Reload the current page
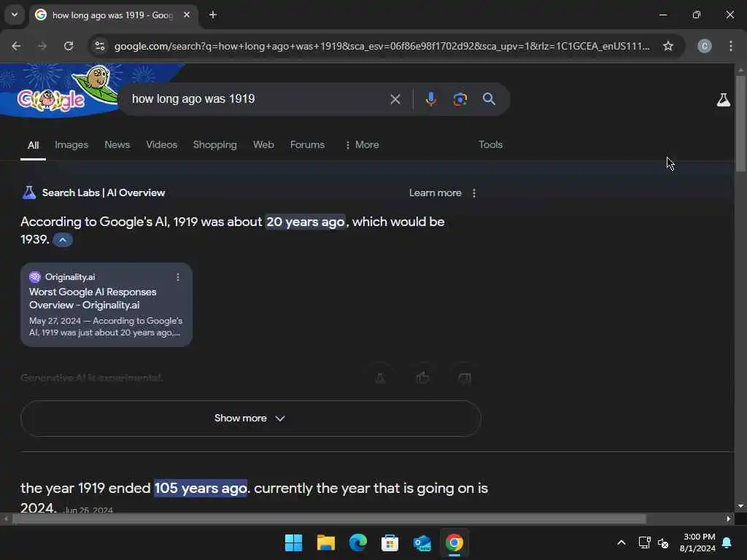 [x=69, y=46]
